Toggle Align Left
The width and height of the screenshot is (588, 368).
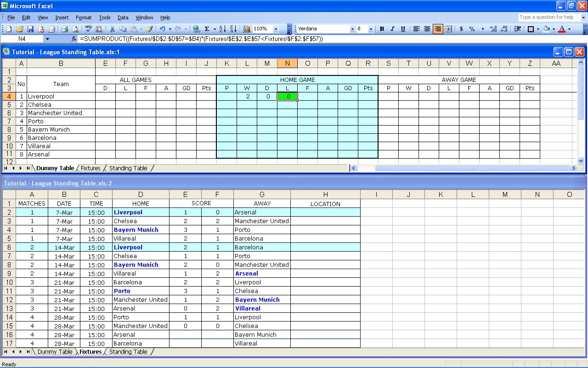(x=417, y=29)
